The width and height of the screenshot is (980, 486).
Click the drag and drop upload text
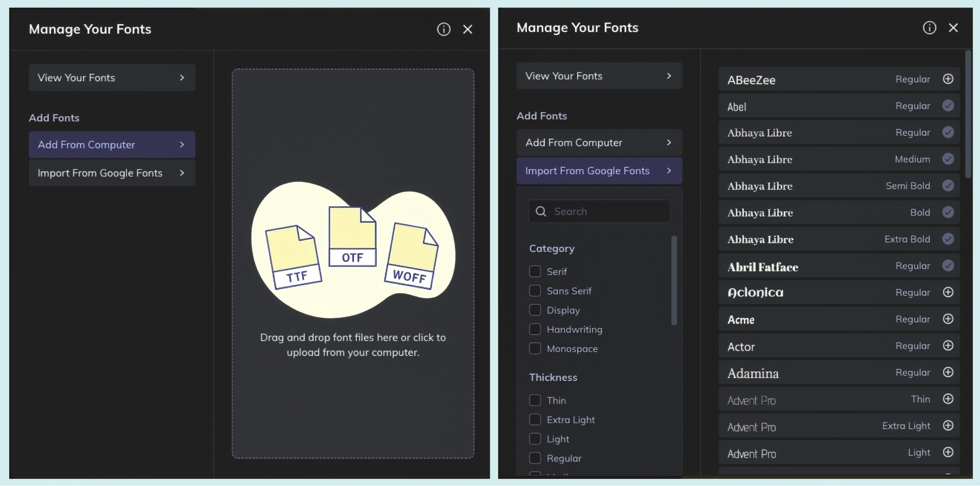pyautogui.click(x=353, y=345)
